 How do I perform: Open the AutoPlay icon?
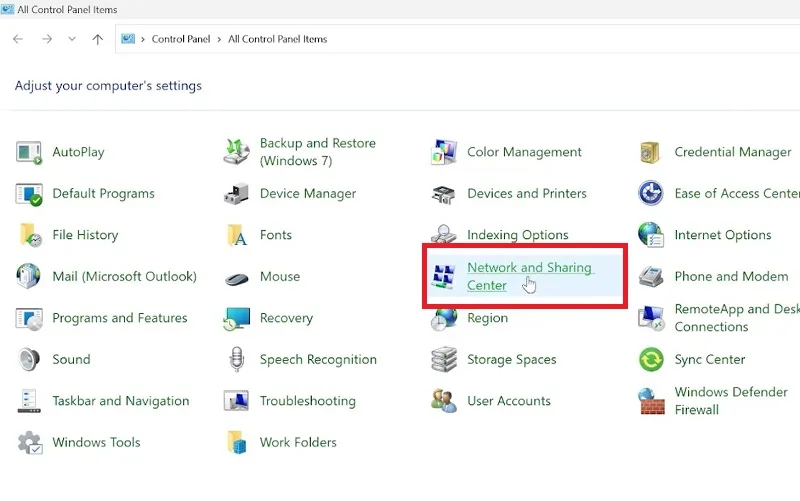point(29,152)
